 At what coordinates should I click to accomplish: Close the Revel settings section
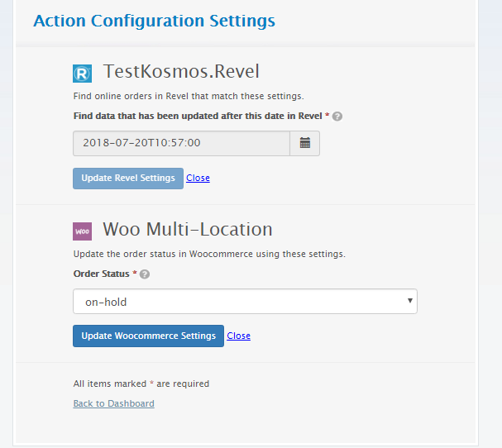[198, 178]
